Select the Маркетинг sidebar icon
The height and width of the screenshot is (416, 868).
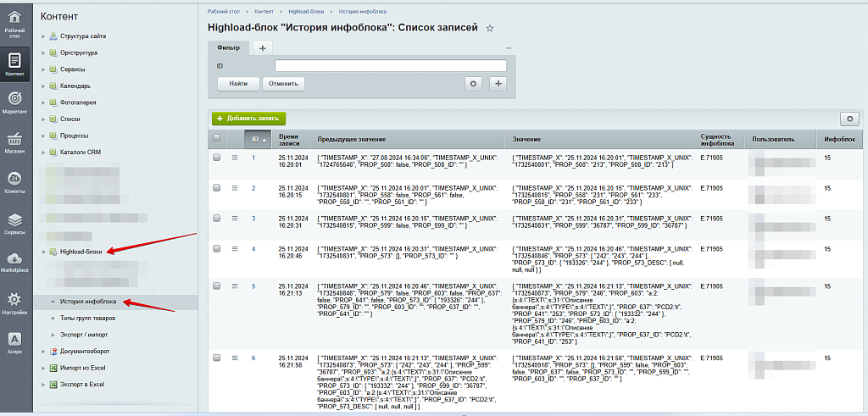click(14, 102)
